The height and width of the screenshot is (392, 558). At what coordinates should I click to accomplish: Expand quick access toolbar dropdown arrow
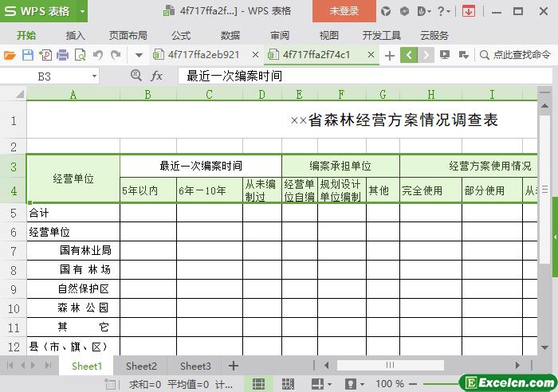tap(139, 55)
